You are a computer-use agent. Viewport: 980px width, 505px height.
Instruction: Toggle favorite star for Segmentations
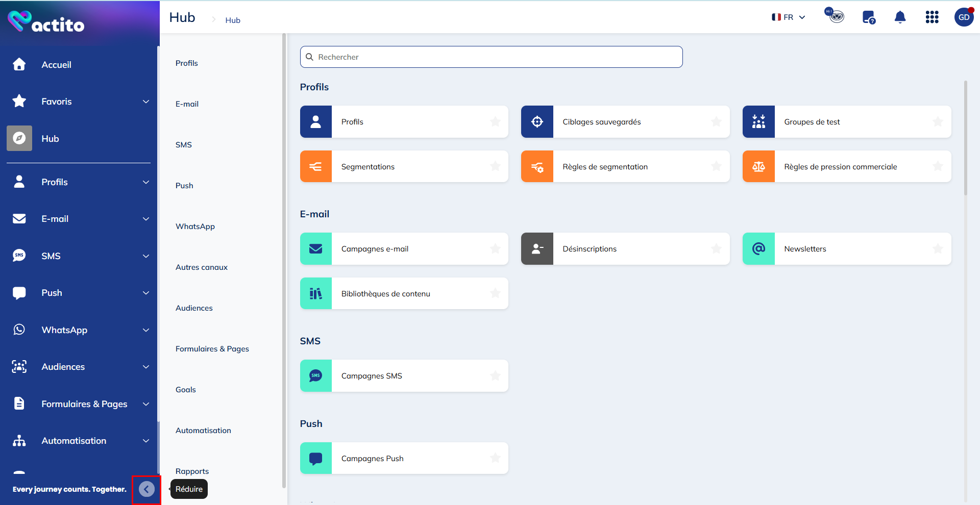click(x=495, y=166)
